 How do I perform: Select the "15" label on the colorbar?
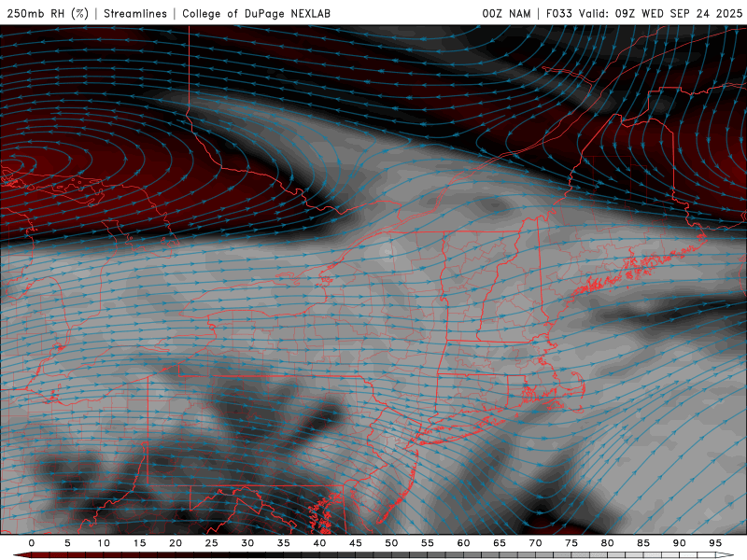pyautogui.click(x=139, y=543)
